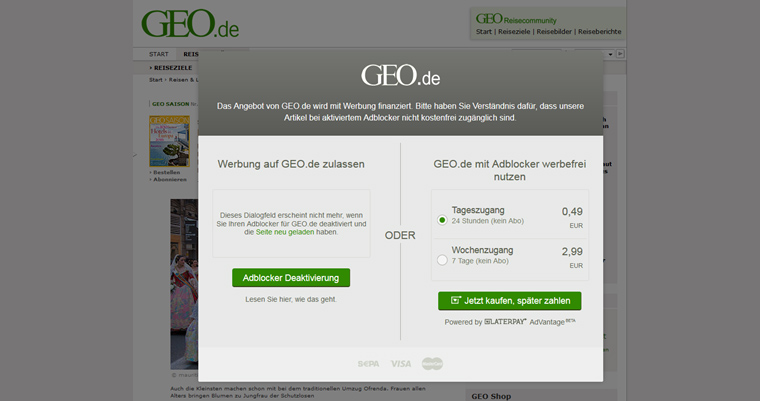Open the dropdown arrow in header bar
This screenshot has width=760, height=401.
(610, 54)
